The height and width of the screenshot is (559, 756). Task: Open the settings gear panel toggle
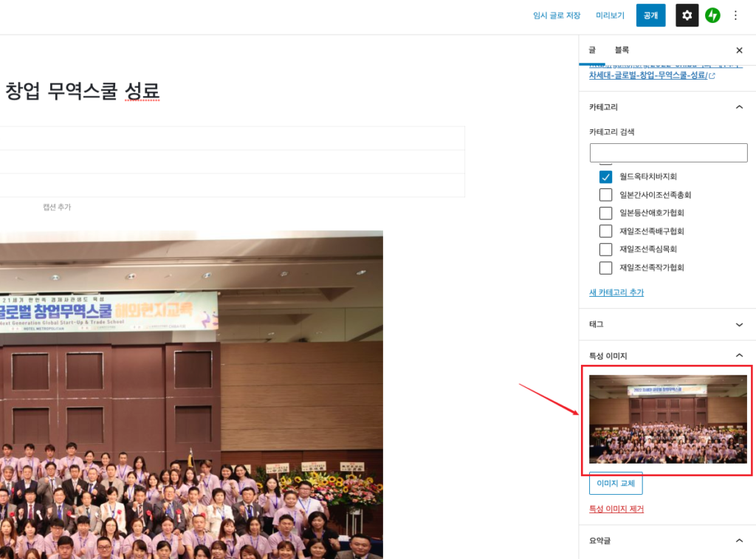tap(687, 16)
